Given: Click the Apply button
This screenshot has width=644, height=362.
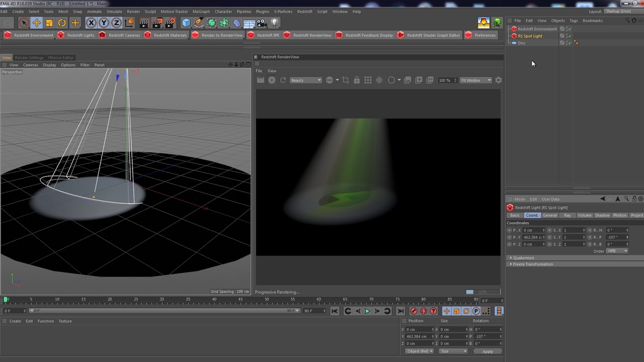Looking at the screenshot, I should tap(488, 351).
